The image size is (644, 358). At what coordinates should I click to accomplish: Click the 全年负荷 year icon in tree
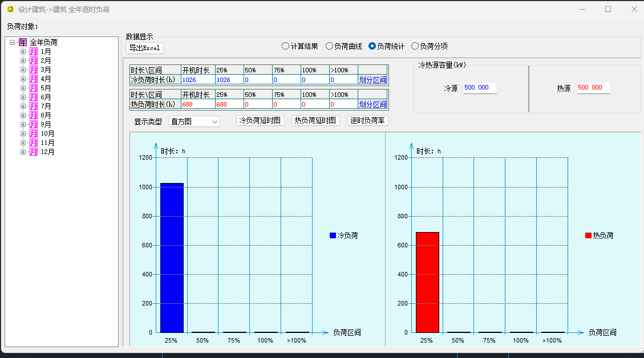[23, 42]
